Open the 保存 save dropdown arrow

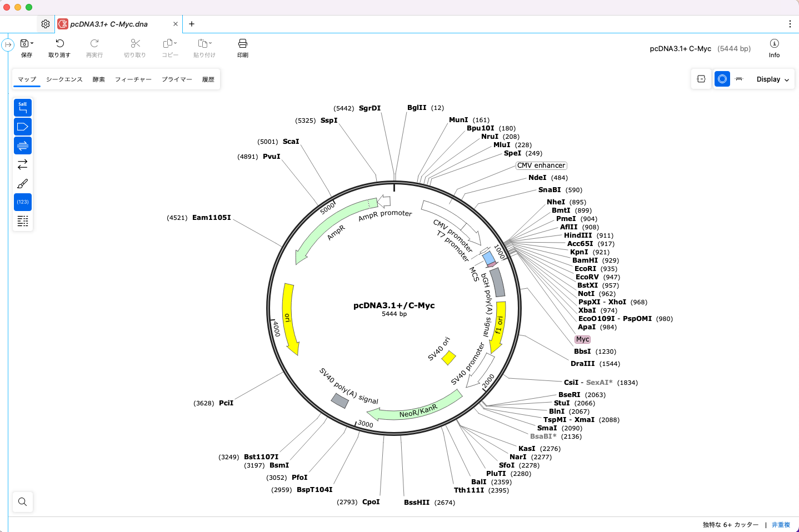click(32, 43)
